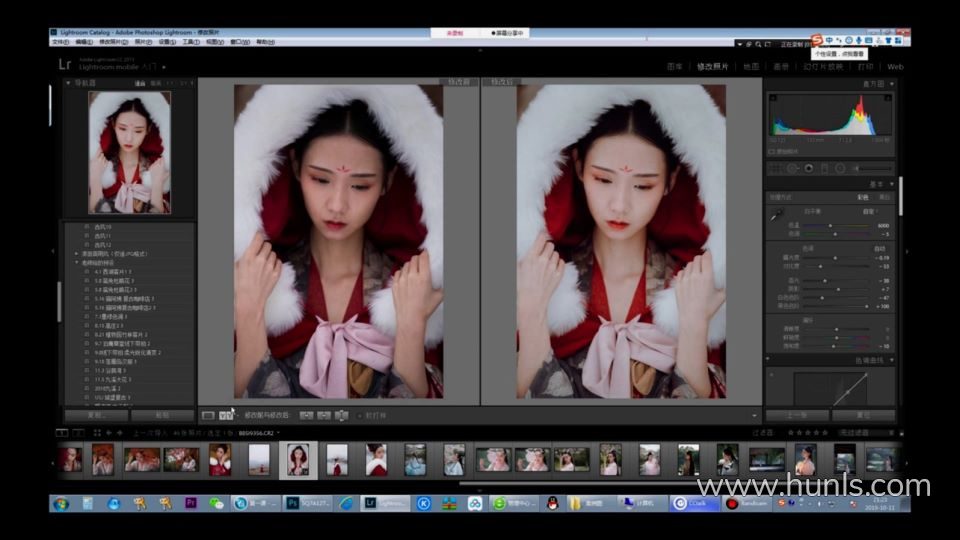
Task: Open Before/After view mode dropdown arrow
Action: (x=238, y=416)
